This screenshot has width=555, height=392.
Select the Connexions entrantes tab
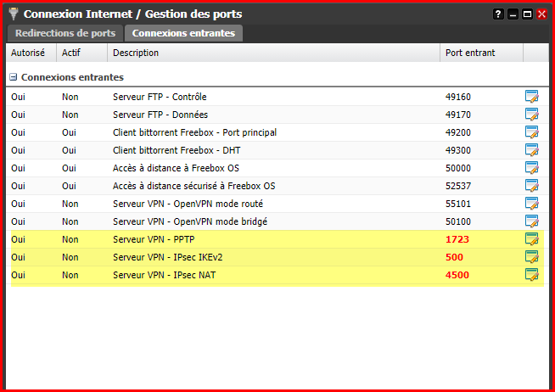(183, 33)
